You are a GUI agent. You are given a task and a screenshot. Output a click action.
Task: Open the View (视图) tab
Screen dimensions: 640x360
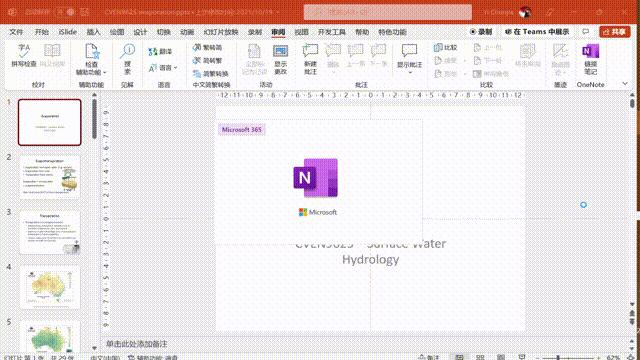[x=302, y=32]
